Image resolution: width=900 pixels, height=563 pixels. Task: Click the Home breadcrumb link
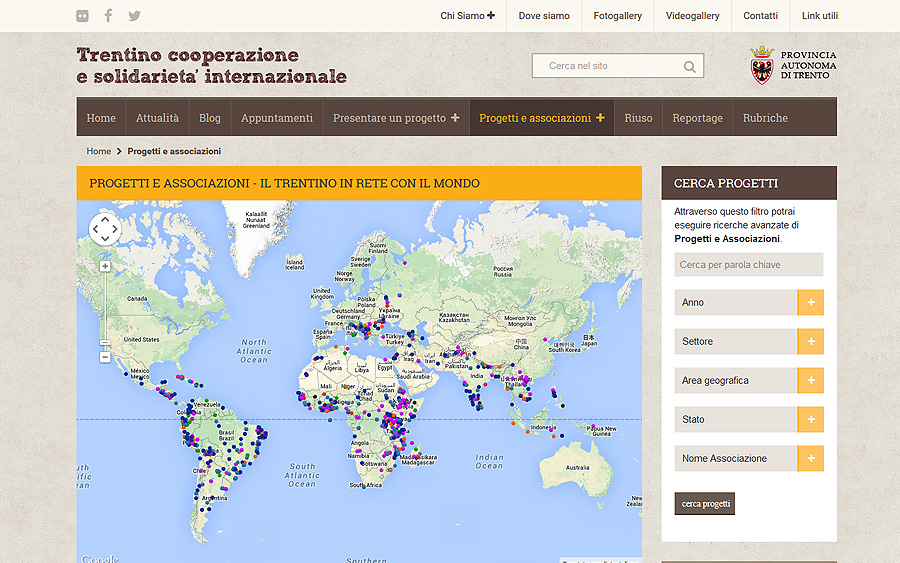(x=99, y=151)
